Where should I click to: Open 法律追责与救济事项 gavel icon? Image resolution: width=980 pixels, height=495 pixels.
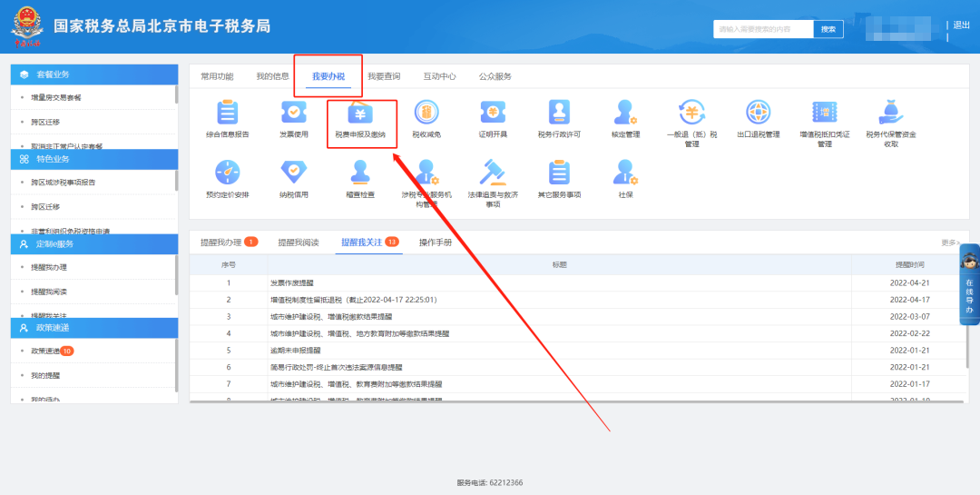(493, 172)
